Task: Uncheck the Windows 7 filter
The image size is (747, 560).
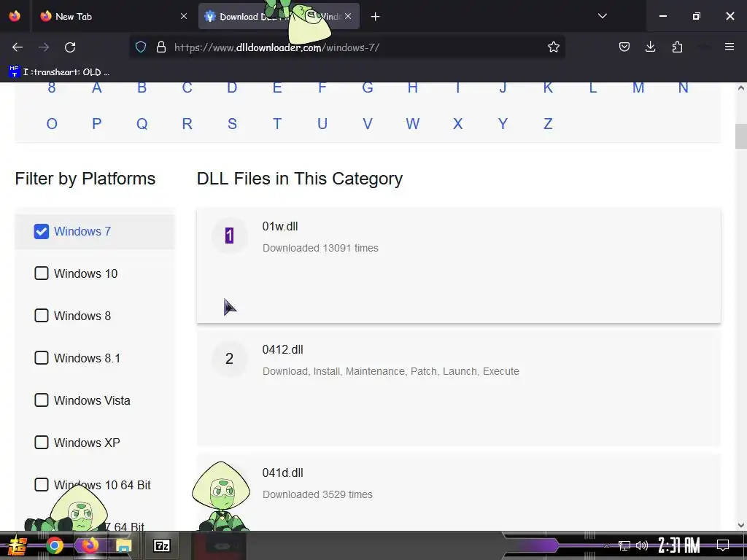Action: (x=42, y=231)
